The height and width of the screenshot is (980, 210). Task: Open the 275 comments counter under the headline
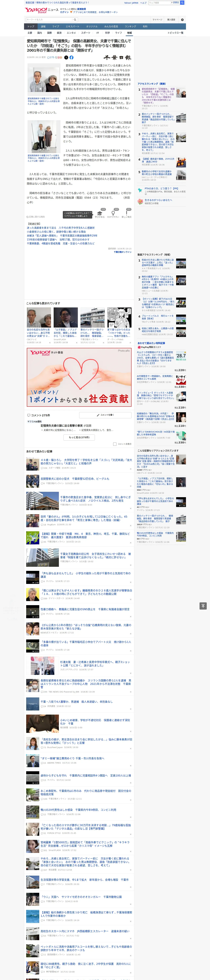click(51, 57)
